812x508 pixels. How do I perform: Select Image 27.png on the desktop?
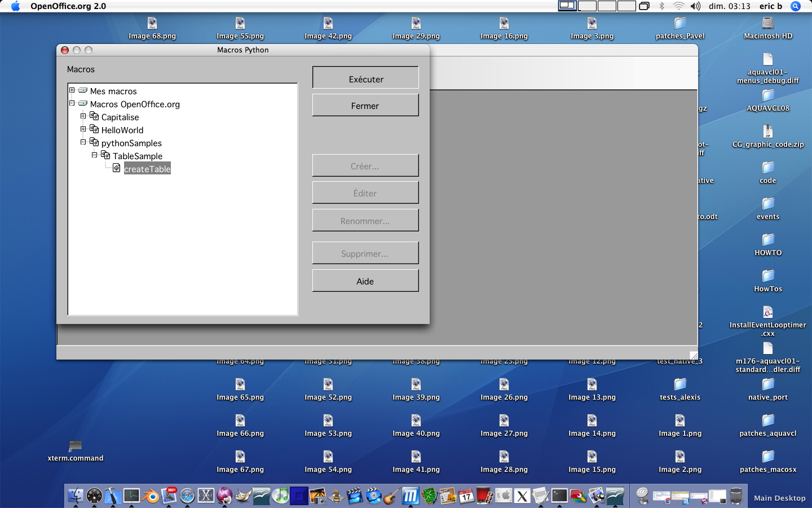pos(504,421)
